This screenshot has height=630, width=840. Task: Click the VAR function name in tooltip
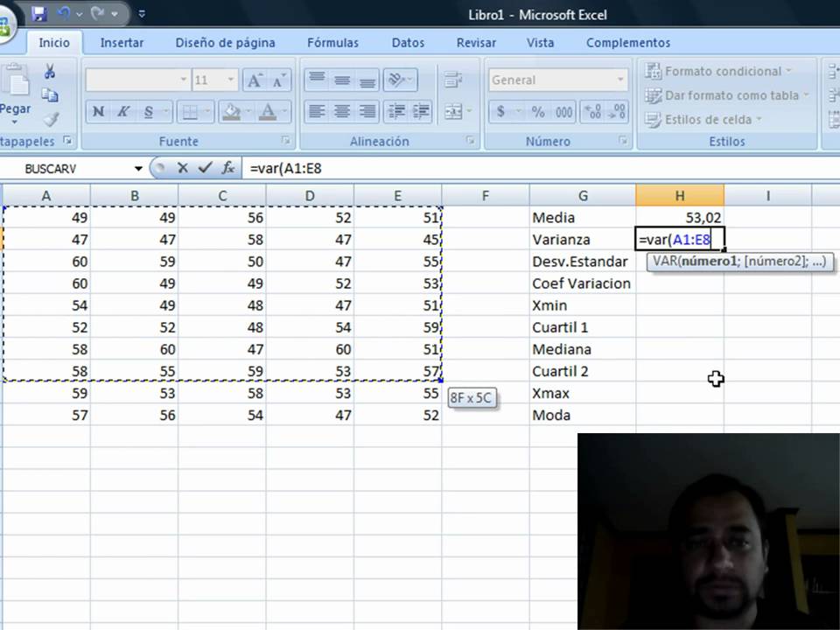pyautogui.click(x=665, y=262)
